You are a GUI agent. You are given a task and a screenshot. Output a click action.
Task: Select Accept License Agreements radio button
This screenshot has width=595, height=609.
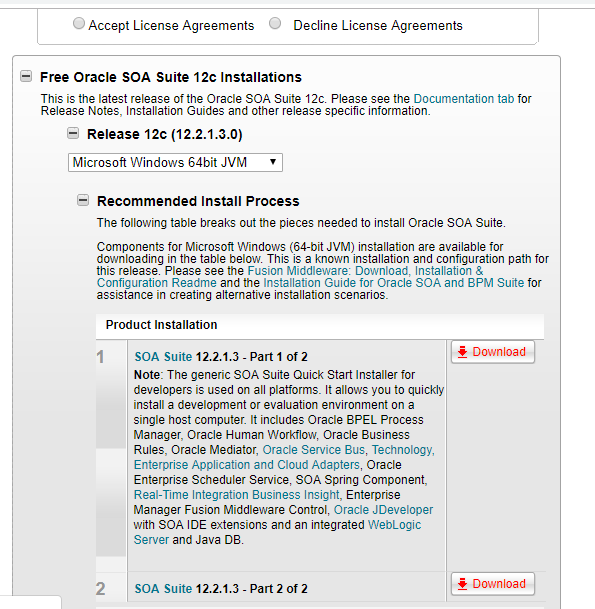79,24
